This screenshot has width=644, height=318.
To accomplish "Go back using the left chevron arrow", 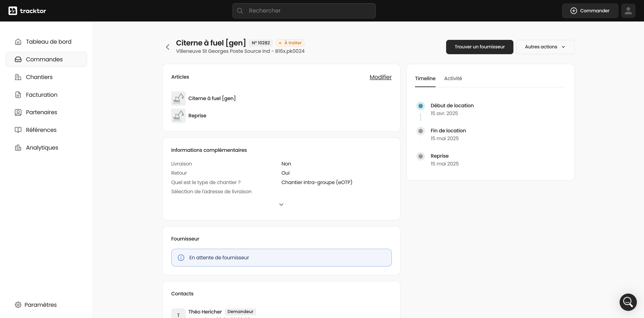I will (168, 47).
